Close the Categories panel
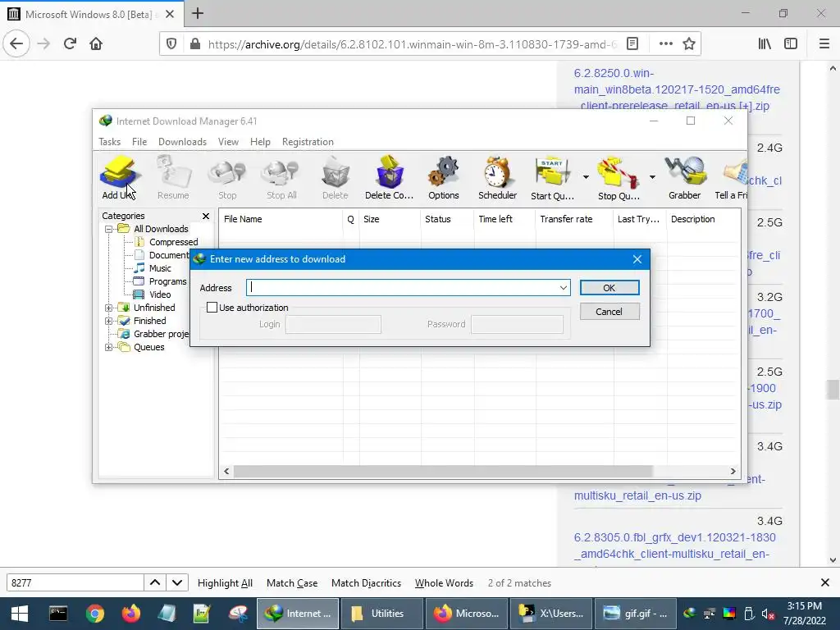 coord(206,216)
